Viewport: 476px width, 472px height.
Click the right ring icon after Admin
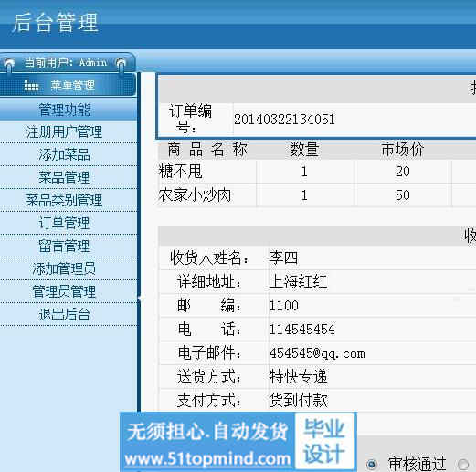[121, 64]
